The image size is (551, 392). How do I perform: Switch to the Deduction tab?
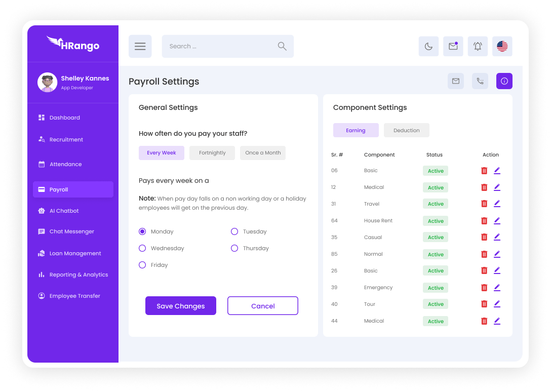click(x=406, y=130)
